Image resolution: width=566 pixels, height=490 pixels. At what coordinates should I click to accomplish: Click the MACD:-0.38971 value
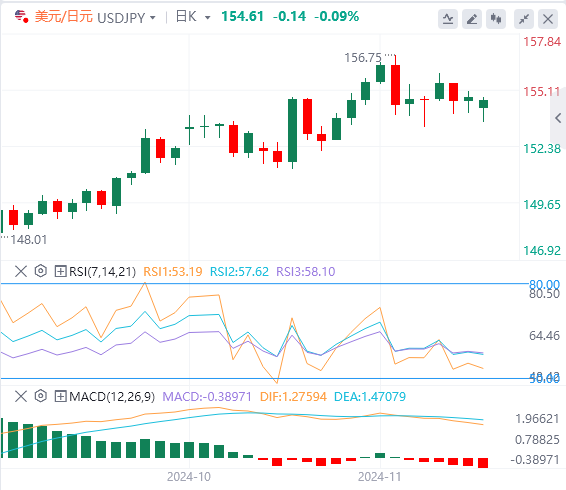207,396
